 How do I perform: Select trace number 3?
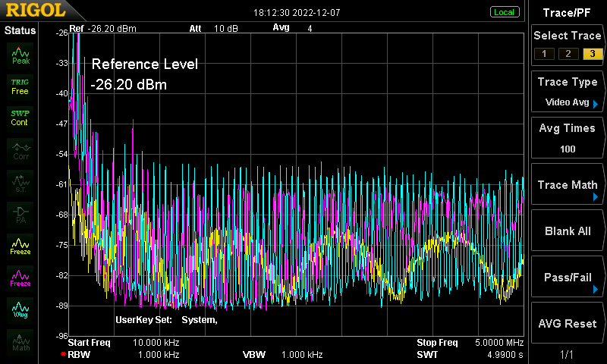(x=593, y=54)
